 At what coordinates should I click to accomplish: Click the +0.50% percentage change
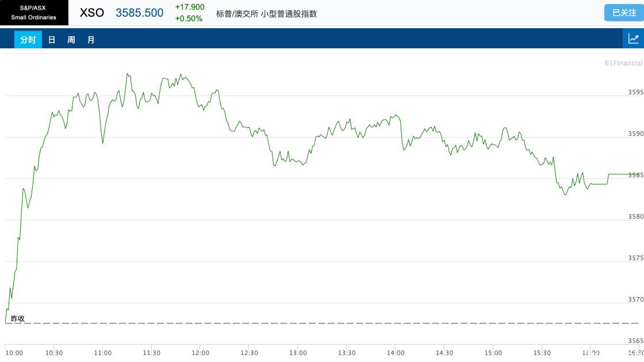point(189,18)
